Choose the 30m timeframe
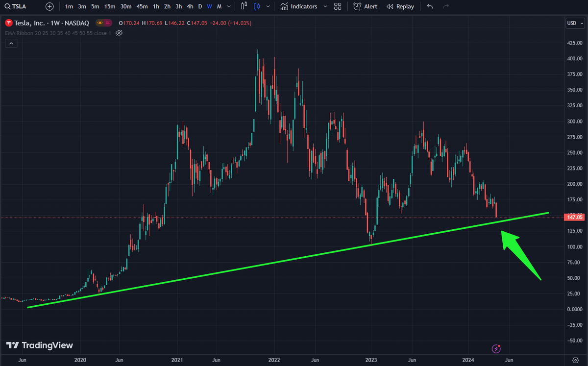The width and height of the screenshot is (588, 366). pos(126,6)
